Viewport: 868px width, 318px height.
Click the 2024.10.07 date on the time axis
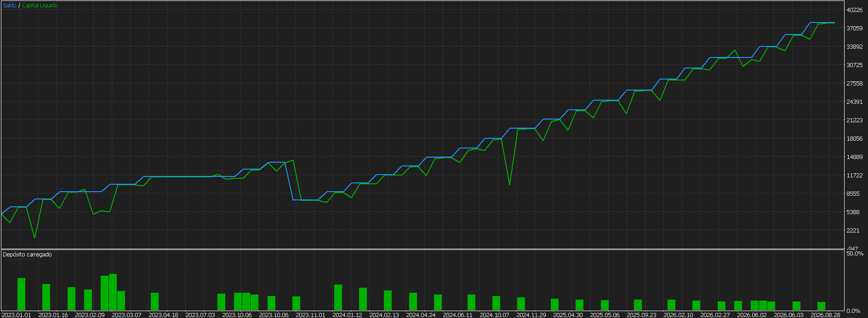(x=495, y=315)
